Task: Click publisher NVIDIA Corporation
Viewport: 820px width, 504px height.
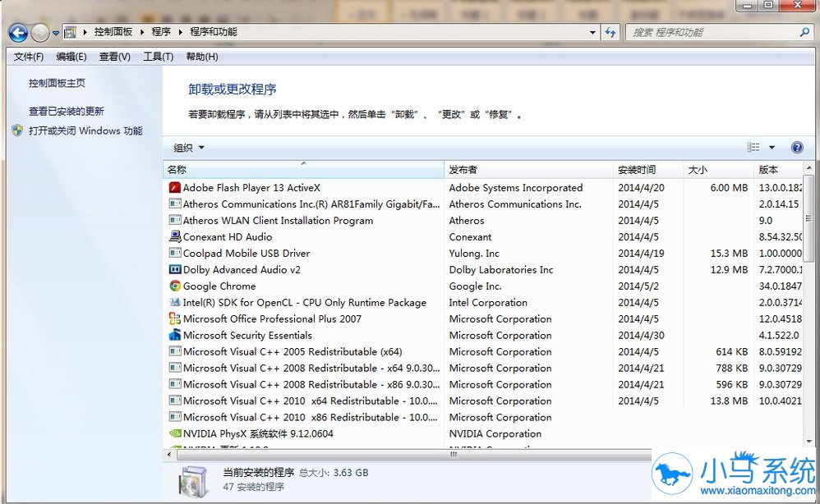Action: (495, 433)
